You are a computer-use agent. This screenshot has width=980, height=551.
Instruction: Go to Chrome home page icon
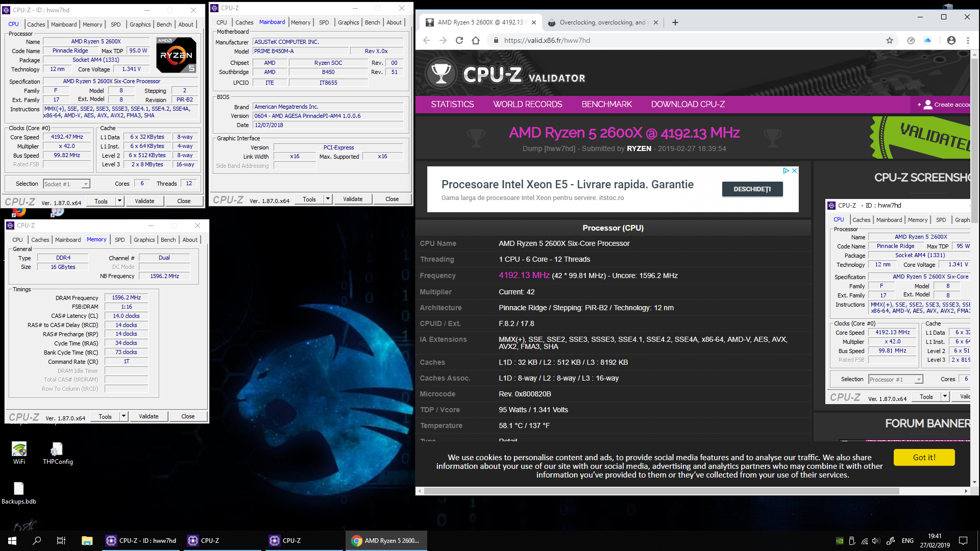(x=476, y=40)
